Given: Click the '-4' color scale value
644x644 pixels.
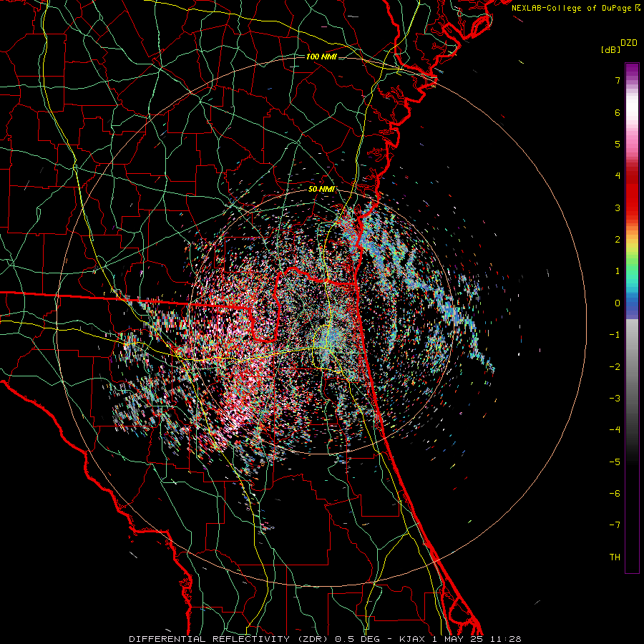Looking at the screenshot, I should (615, 430).
